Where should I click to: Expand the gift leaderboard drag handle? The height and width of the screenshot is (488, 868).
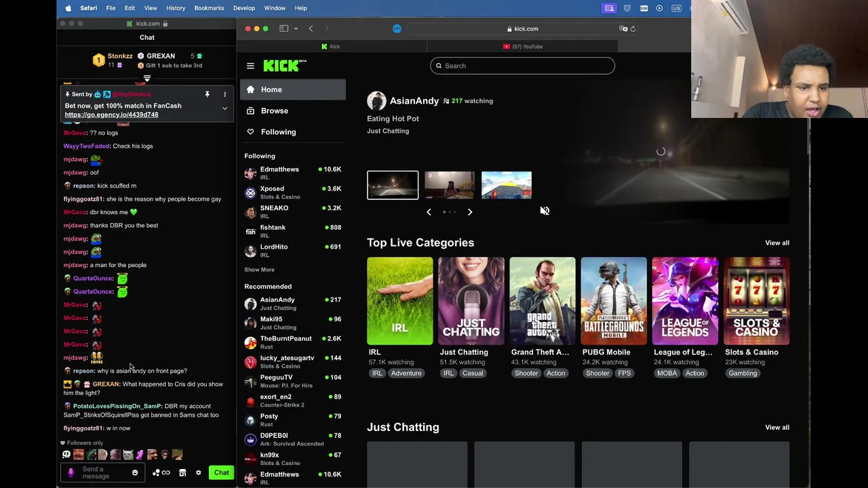tap(146, 79)
